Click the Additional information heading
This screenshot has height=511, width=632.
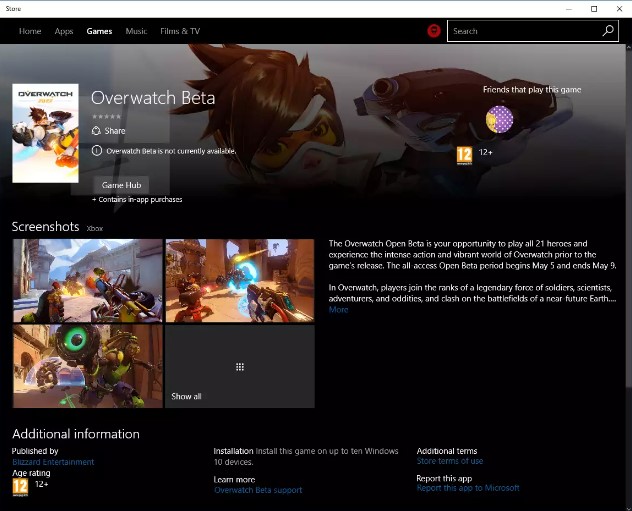76,434
